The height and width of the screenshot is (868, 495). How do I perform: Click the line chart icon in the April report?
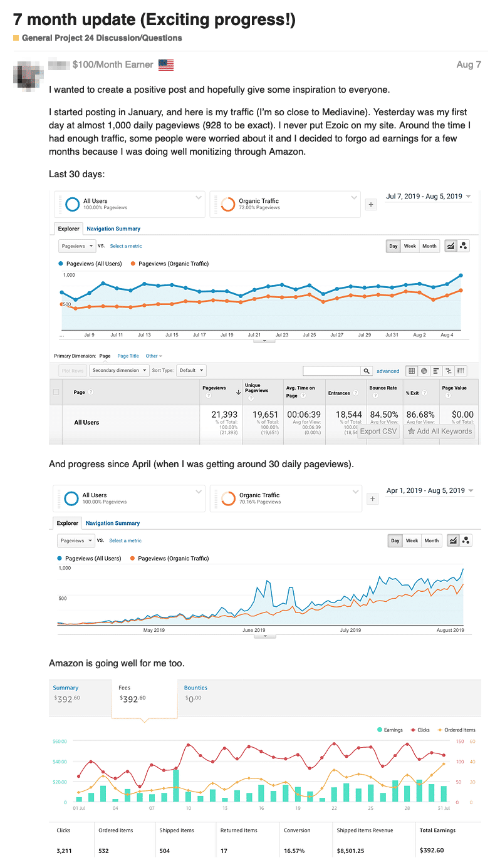coord(452,540)
